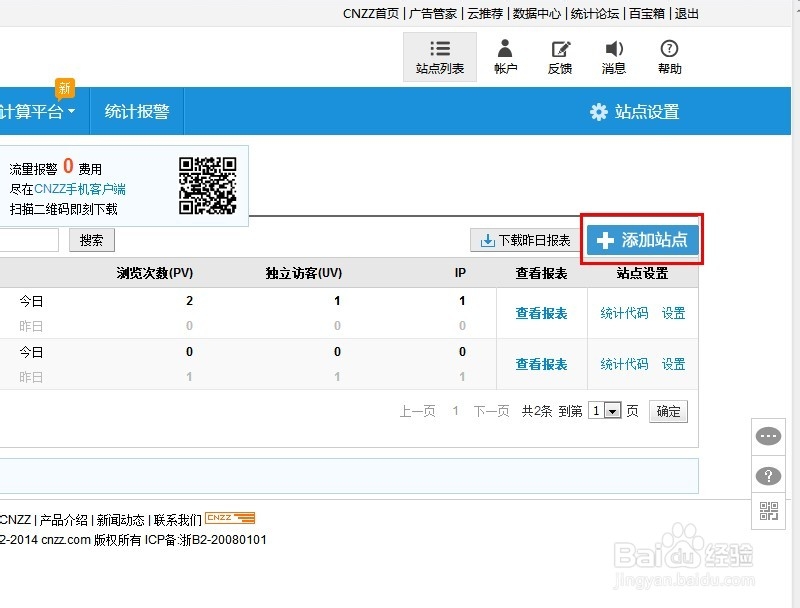This screenshot has height=608, width=800.
Task: Click the 确定 pagination button
Action: [x=668, y=411]
